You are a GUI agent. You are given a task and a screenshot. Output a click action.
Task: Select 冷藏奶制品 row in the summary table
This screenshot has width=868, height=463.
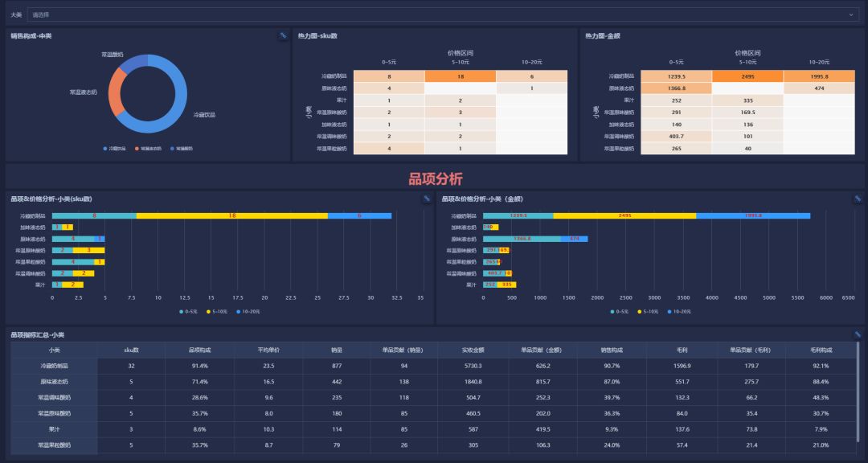(x=433, y=366)
